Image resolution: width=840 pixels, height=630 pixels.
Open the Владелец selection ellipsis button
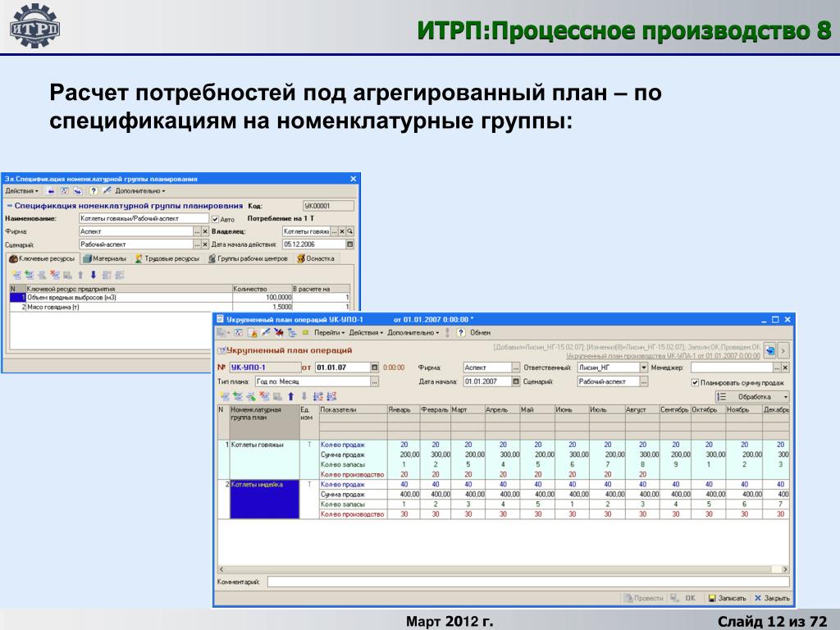335,231
